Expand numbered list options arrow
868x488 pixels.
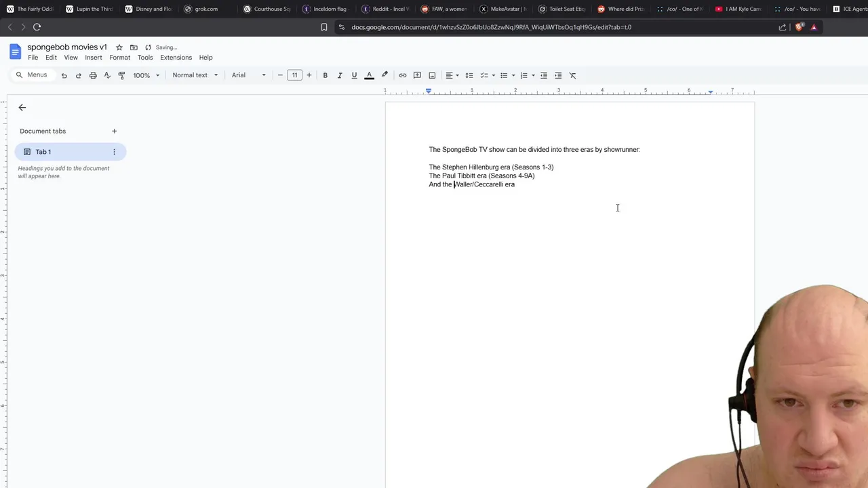[533, 75]
